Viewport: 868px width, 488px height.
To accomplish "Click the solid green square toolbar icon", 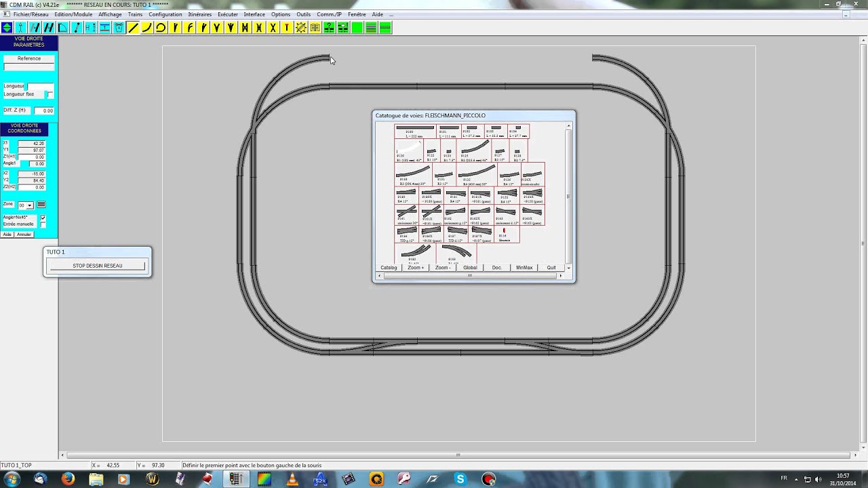I will click(357, 28).
